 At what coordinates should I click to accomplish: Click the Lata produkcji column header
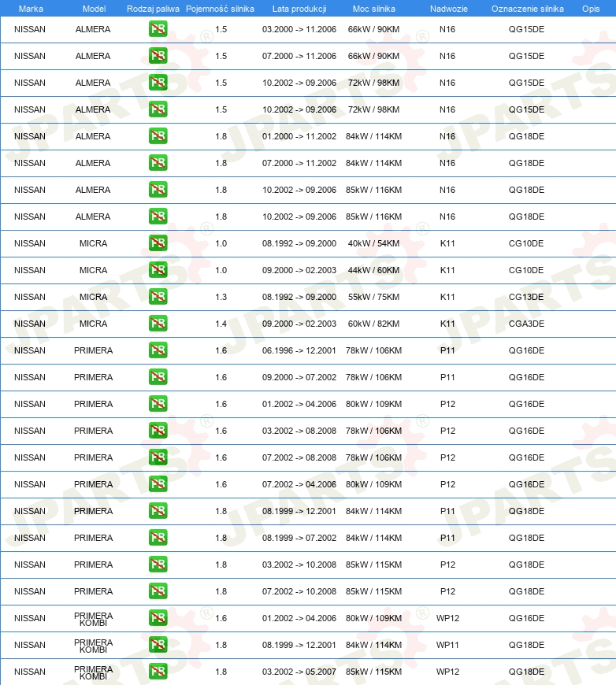(x=299, y=9)
